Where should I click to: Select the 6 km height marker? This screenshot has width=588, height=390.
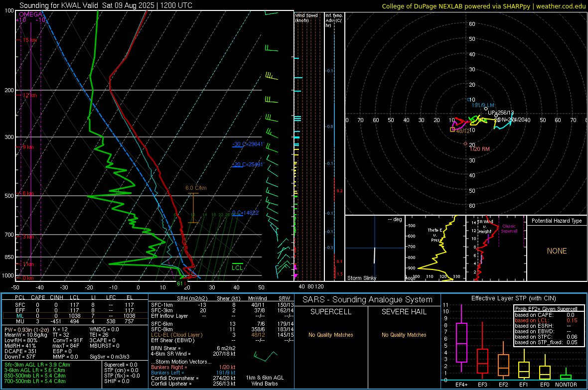point(28,193)
